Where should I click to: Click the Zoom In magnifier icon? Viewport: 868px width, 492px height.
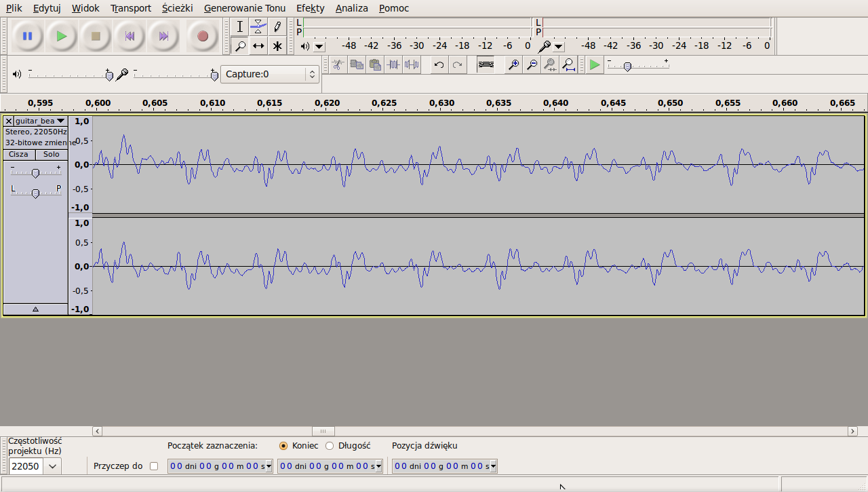click(x=514, y=65)
